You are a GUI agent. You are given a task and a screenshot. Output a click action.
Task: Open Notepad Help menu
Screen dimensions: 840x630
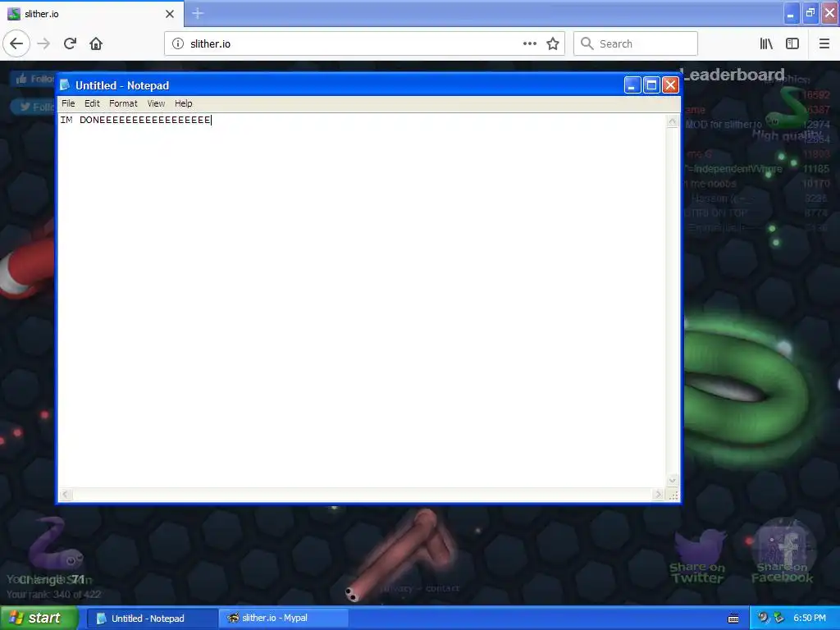pos(183,103)
